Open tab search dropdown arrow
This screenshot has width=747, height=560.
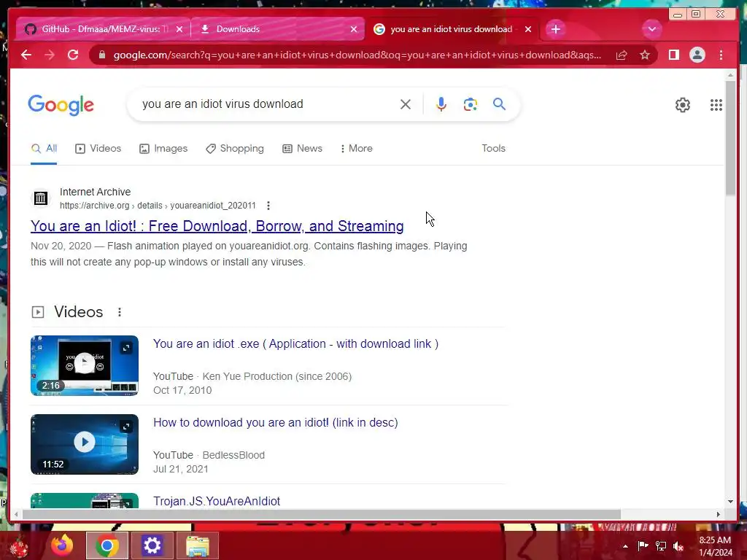[x=651, y=29]
